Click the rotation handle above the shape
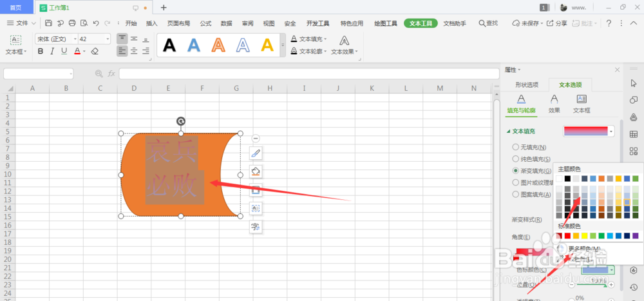The image size is (644, 301). click(x=181, y=121)
